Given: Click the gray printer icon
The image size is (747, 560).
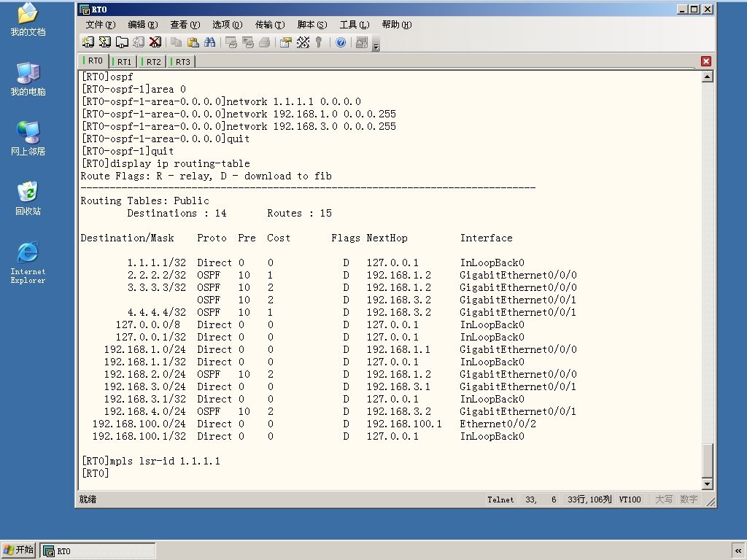Looking at the screenshot, I should (264, 42).
